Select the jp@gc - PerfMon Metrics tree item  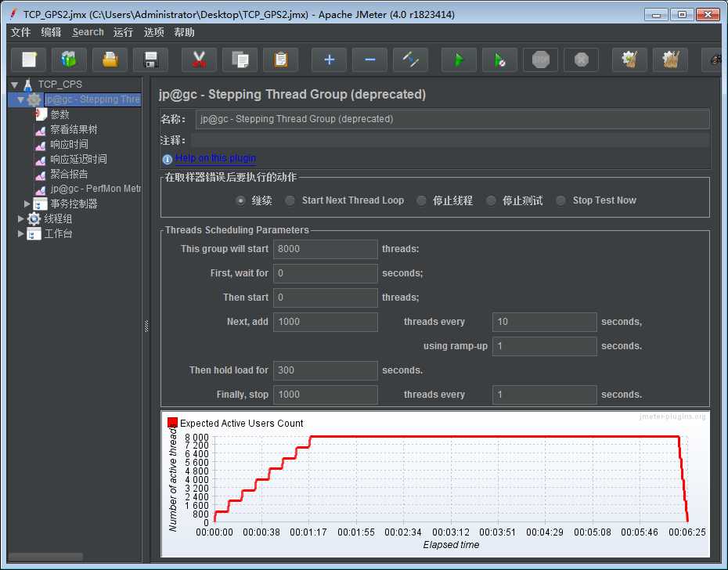tap(96, 189)
